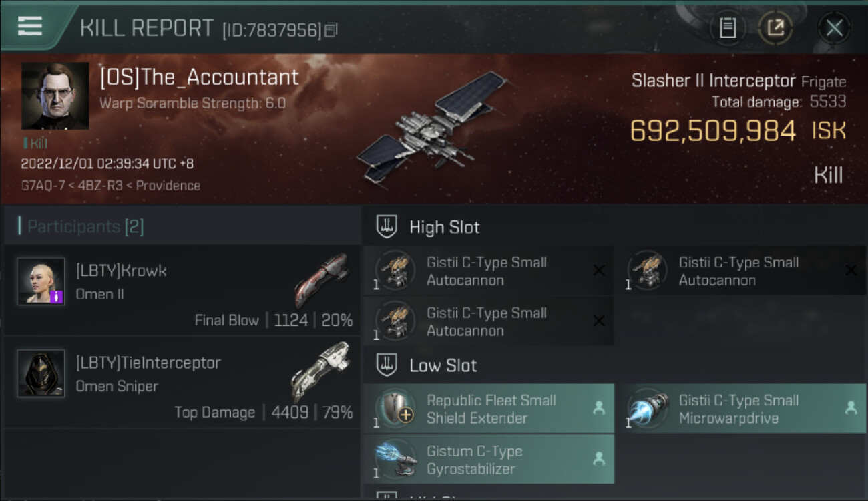View The_Accountant character portrait
This screenshot has width=868, height=501.
[55, 96]
